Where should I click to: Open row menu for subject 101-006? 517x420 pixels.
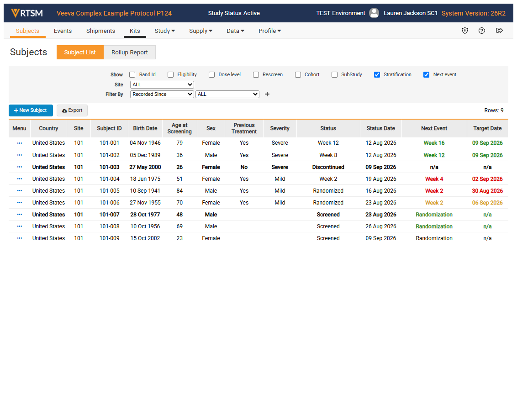[20, 202]
